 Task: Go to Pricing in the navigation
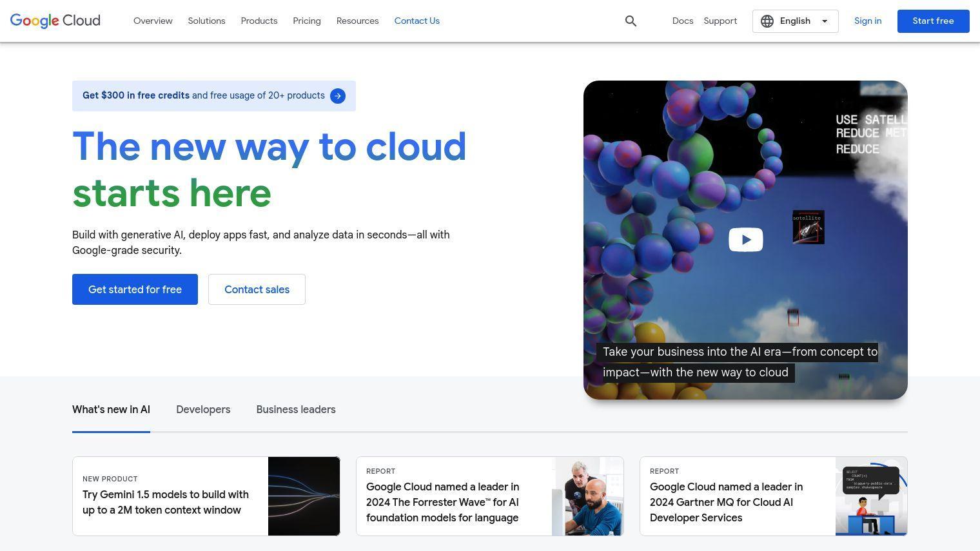coord(307,21)
